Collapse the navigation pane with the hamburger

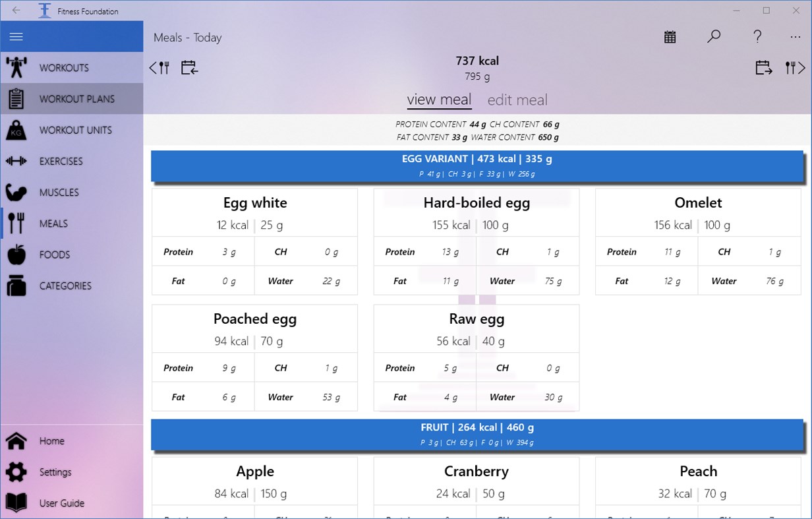tap(16, 37)
